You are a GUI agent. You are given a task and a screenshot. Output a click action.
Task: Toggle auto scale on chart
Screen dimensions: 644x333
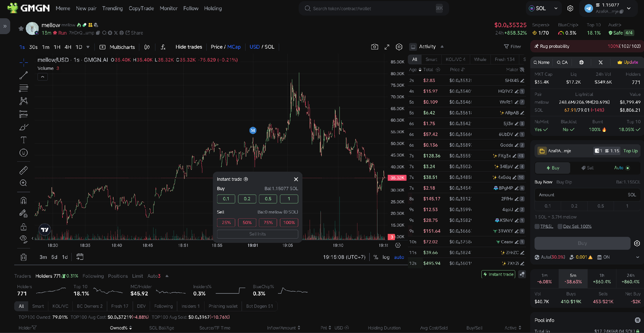[x=399, y=257]
